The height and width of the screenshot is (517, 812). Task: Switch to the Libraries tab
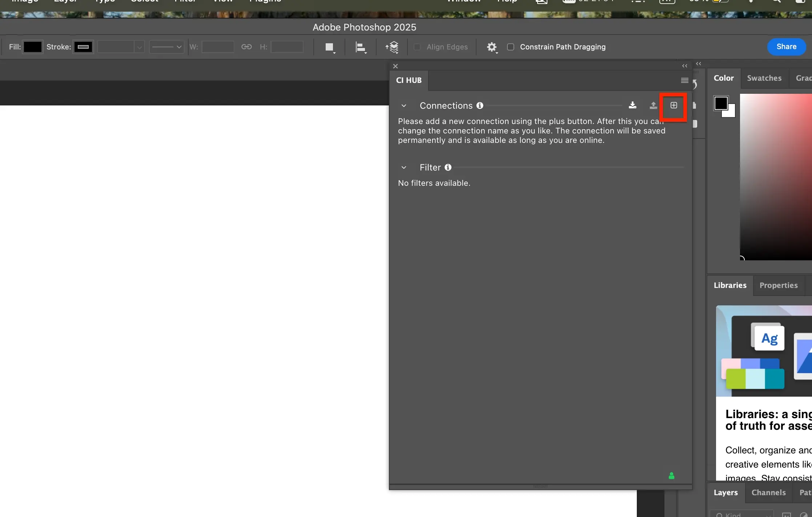730,285
